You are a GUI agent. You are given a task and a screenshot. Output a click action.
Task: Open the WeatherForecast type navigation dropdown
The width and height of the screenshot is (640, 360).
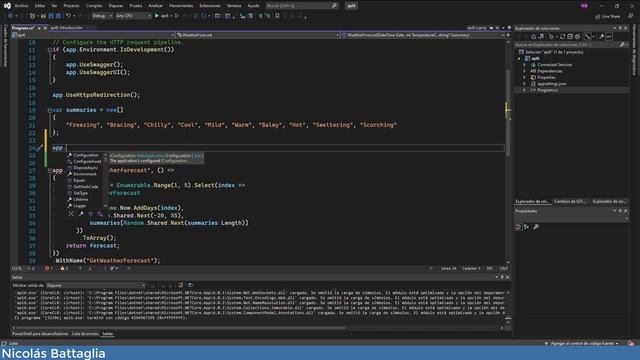pos(258,35)
